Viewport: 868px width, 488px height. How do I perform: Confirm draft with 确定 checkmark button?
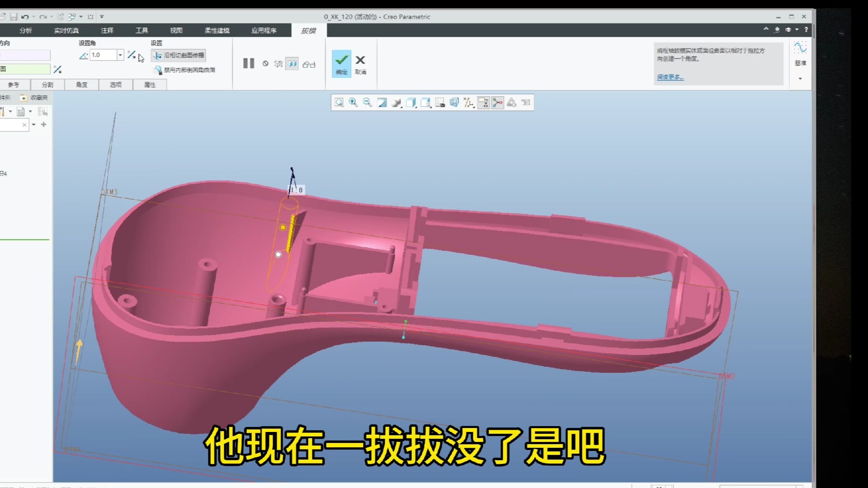[342, 63]
